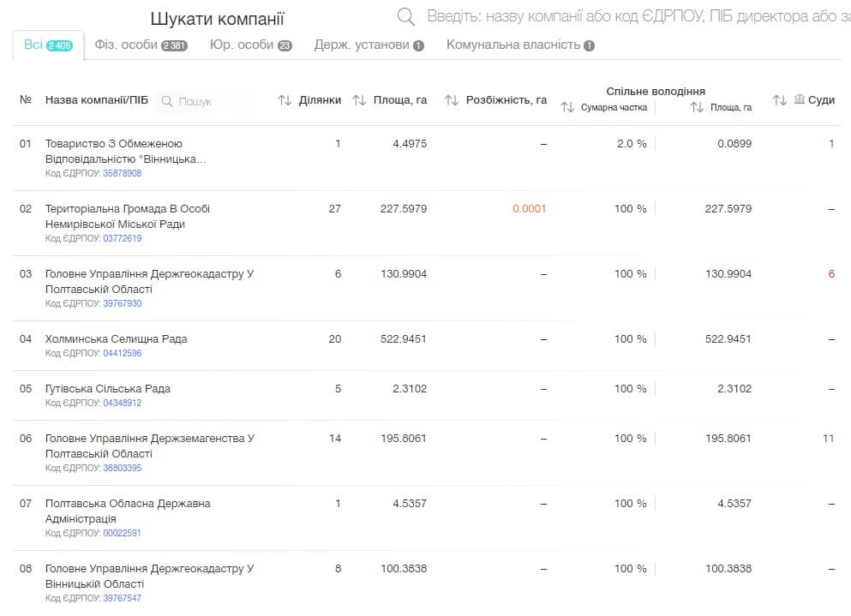This screenshot has height=616, width=851.
Task: Open ЄДРПОУ code 03772619 link
Action: tap(122, 238)
